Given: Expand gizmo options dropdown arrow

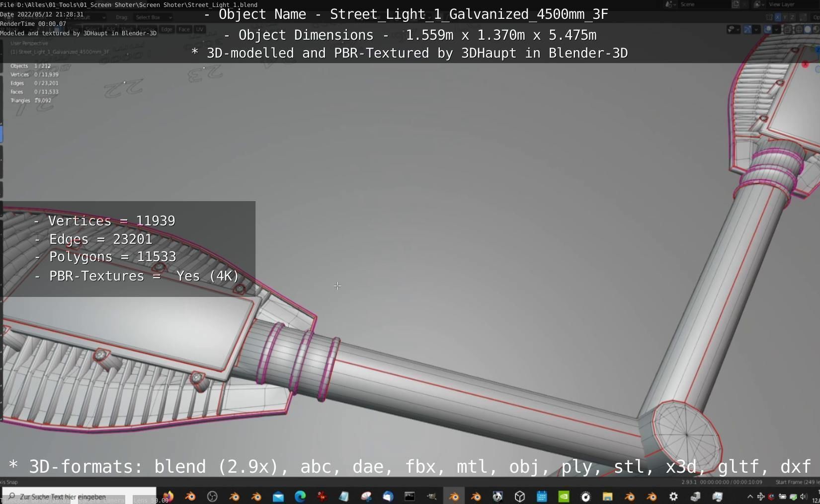Looking at the screenshot, I should click(755, 29).
